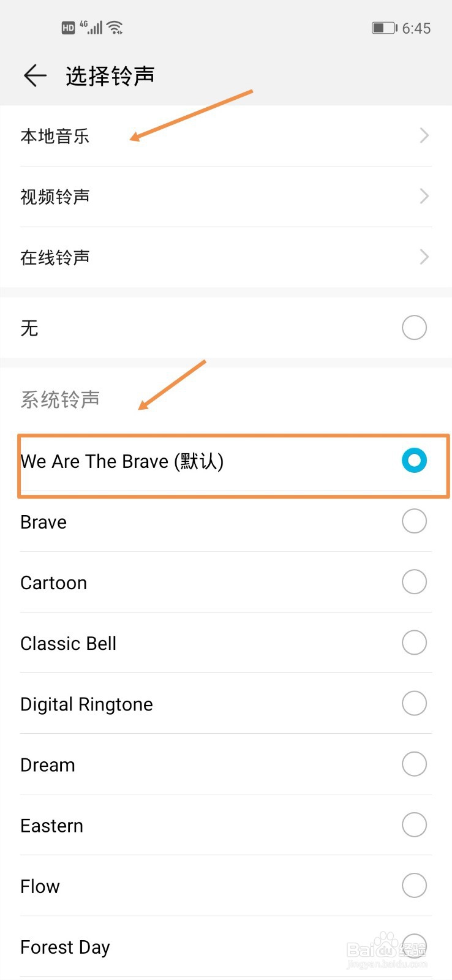Tap the battery status icon
452x980 pixels.
pyautogui.click(x=385, y=28)
